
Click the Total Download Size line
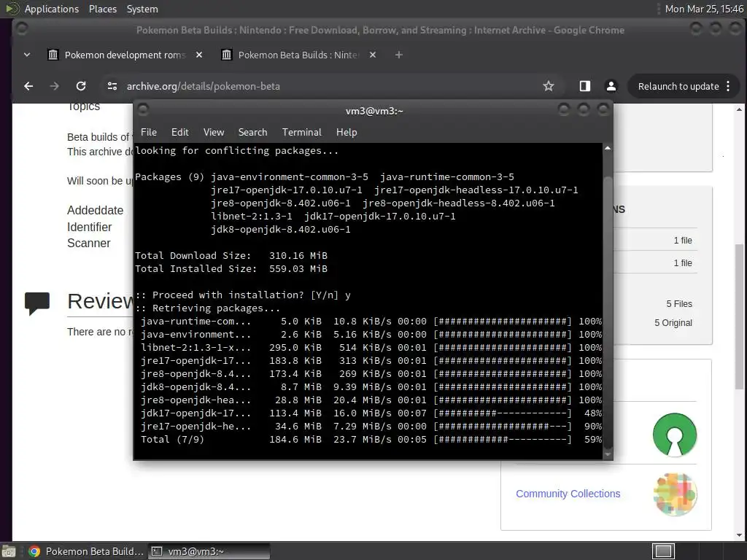[231, 256]
